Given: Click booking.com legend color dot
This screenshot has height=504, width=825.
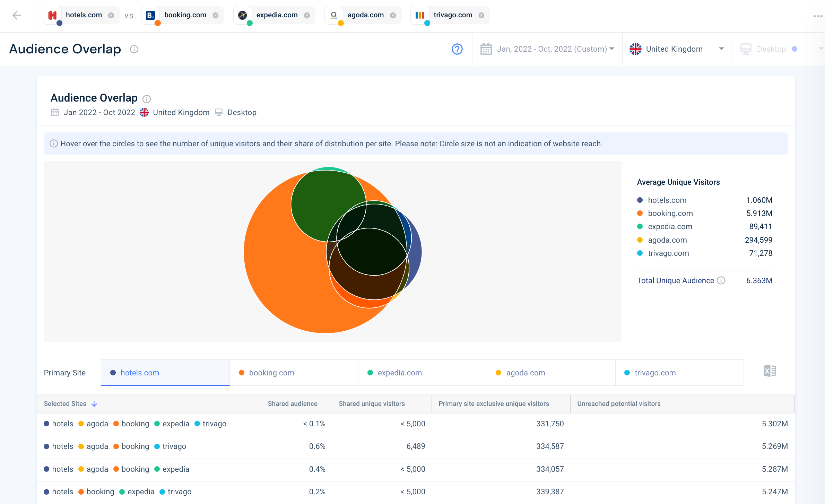Looking at the screenshot, I should 640,213.
